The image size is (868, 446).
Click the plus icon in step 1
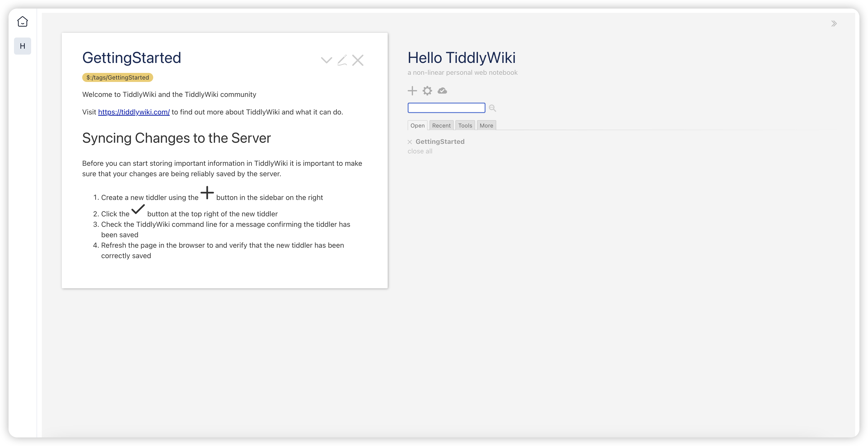[207, 193]
